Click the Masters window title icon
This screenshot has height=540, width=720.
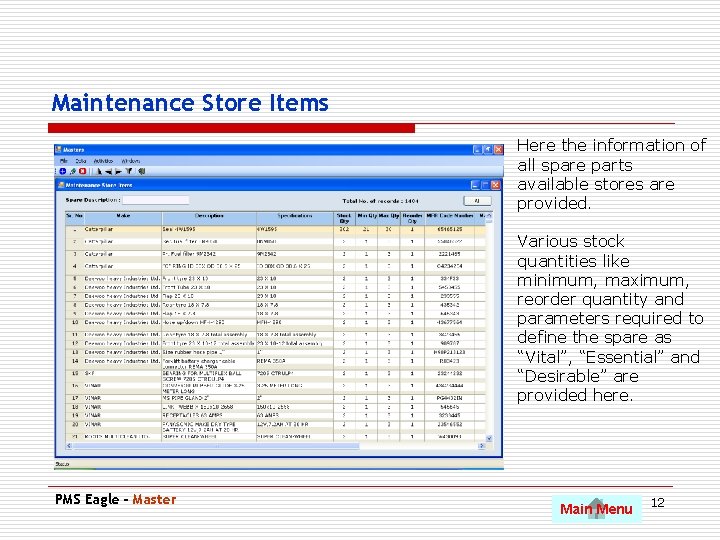pyautogui.click(x=58, y=150)
